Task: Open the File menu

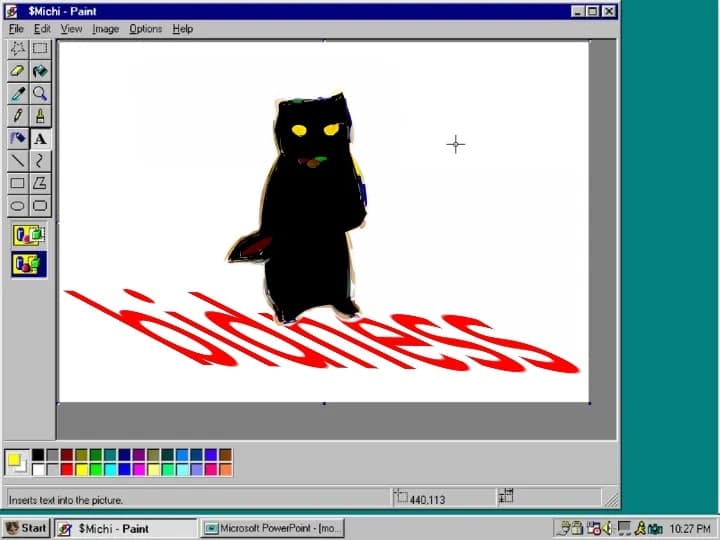Action: [x=16, y=28]
